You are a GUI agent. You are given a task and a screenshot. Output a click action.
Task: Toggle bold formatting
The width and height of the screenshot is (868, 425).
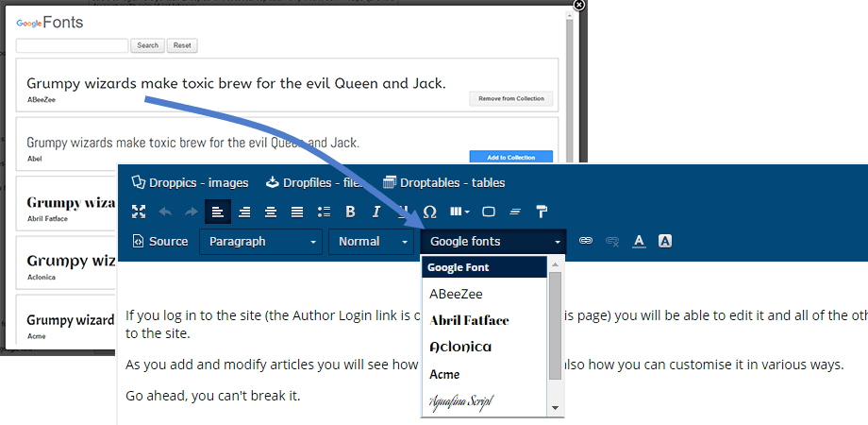coord(350,212)
